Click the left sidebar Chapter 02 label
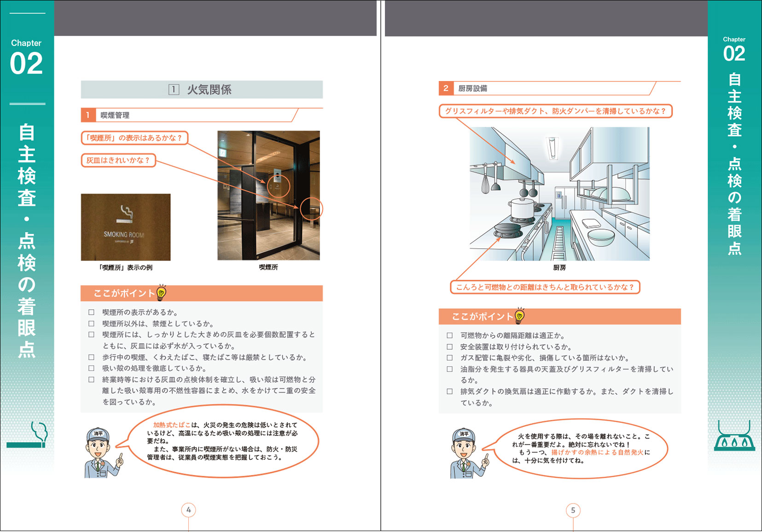Image resolution: width=762 pixels, height=532 pixels. coord(26,57)
